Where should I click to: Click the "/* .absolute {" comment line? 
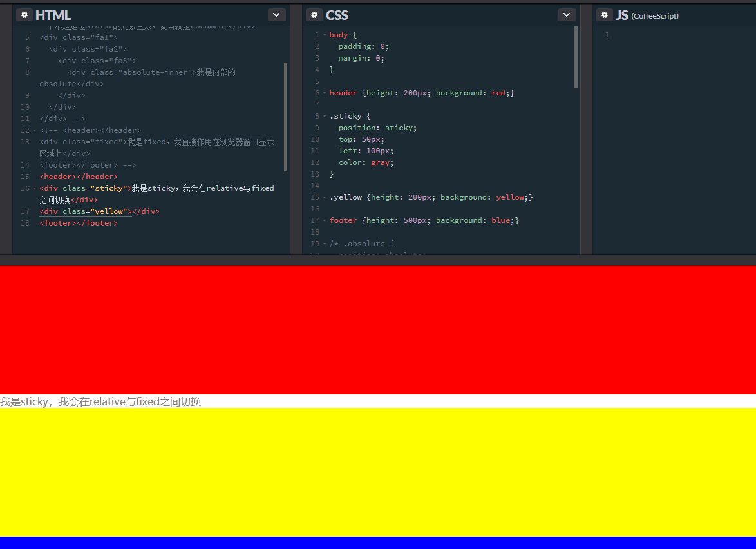(362, 244)
